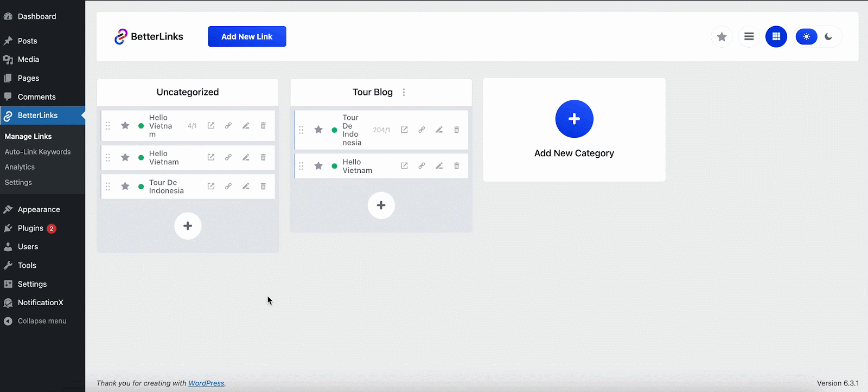Image resolution: width=868 pixels, height=392 pixels.
Task: Delete the Hello Vietnam 4/1 link
Action: point(263,126)
